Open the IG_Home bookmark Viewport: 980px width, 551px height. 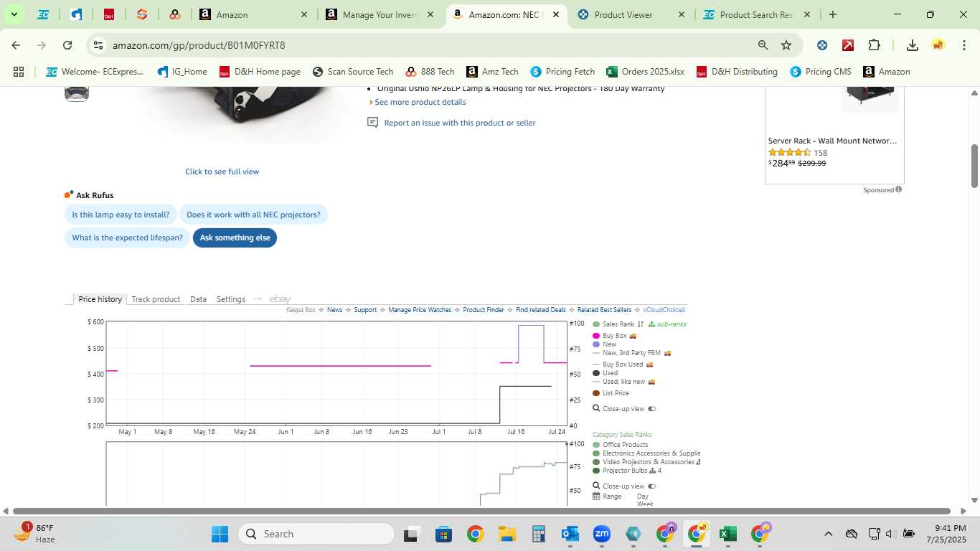182,72
